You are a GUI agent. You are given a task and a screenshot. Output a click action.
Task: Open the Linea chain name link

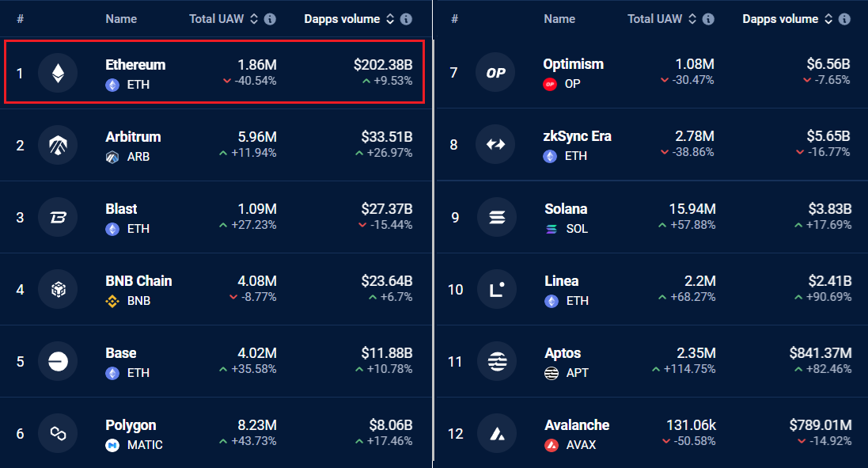pyautogui.click(x=561, y=280)
